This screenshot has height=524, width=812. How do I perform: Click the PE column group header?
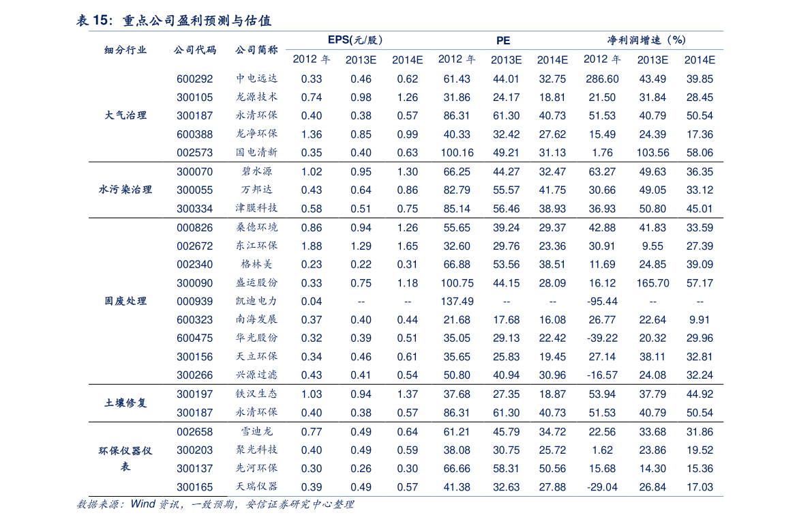(x=504, y=41)
